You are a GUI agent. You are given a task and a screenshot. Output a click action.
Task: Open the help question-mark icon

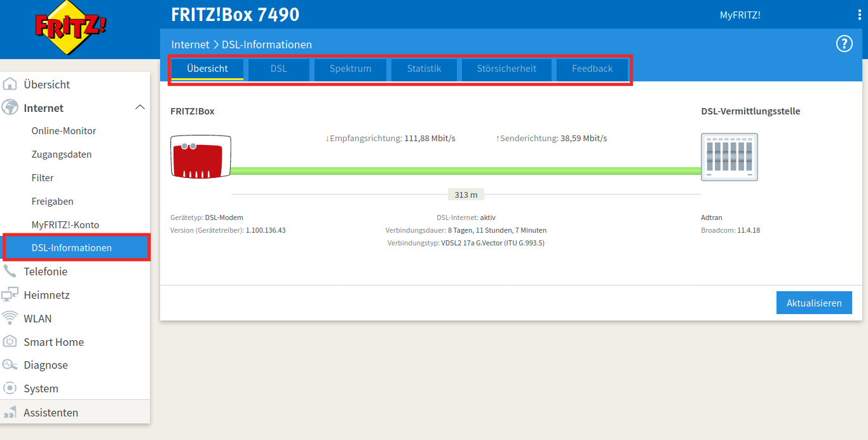(x=844, y=43)
